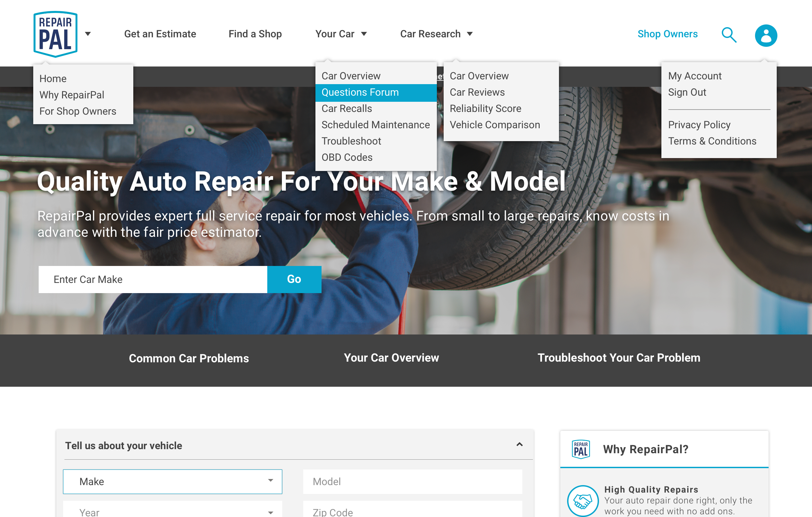Click small RepairPal logo in Why RepairPal card
Viewport: 812px width, 517px height.
(x=581, y=449)
